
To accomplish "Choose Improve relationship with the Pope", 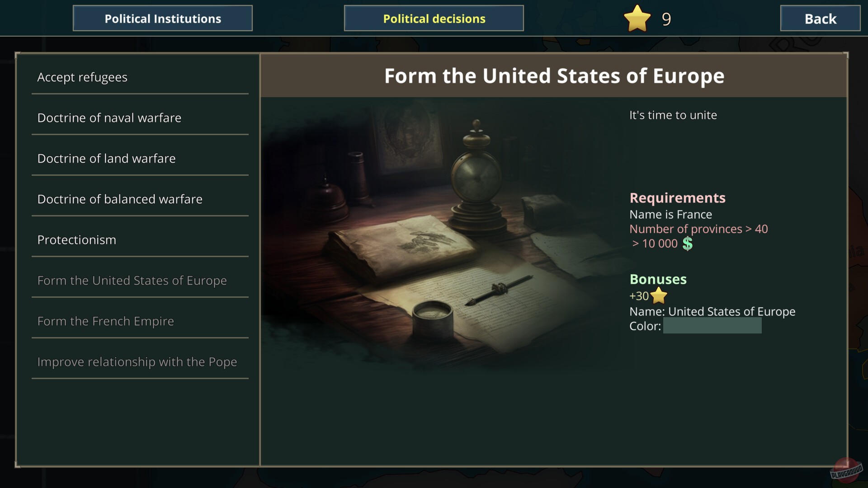I will 137,362.
